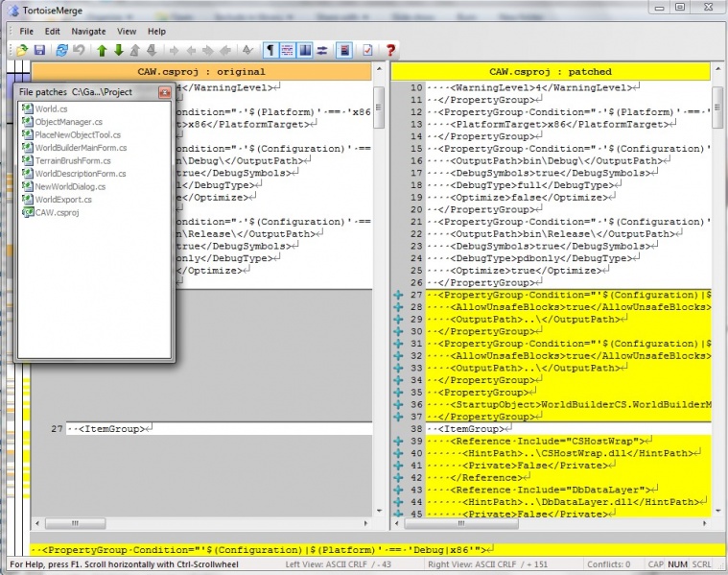This screenshot has height=575, width=728.
Task: Go to next difference (green down arrow)
Action: pyautogui.click(x=118, y=50)
